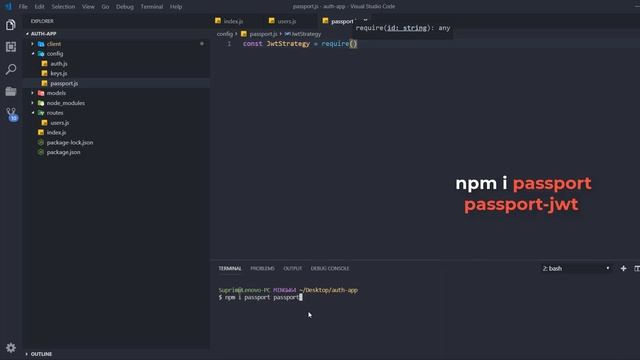The height and width of the screenshot is (360, 640).
Task: Select the passport.js editor tab
Action: (342, 21)
